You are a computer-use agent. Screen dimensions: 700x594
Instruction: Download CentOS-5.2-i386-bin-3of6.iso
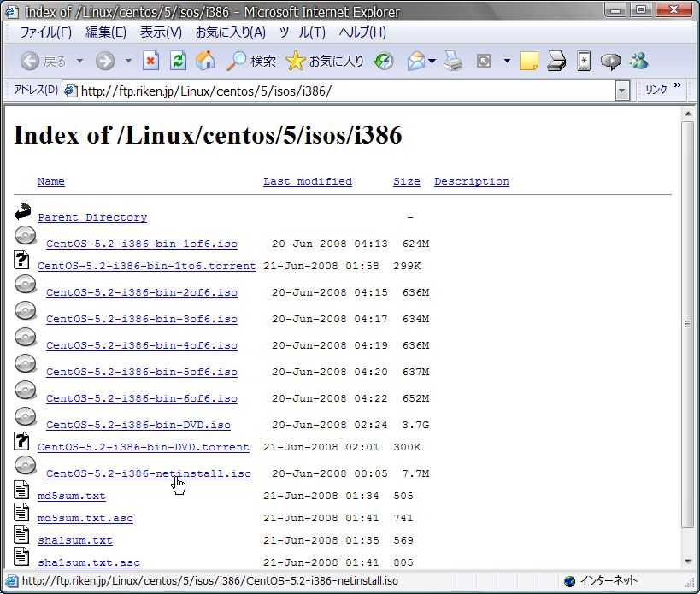[x=142, y=319]
